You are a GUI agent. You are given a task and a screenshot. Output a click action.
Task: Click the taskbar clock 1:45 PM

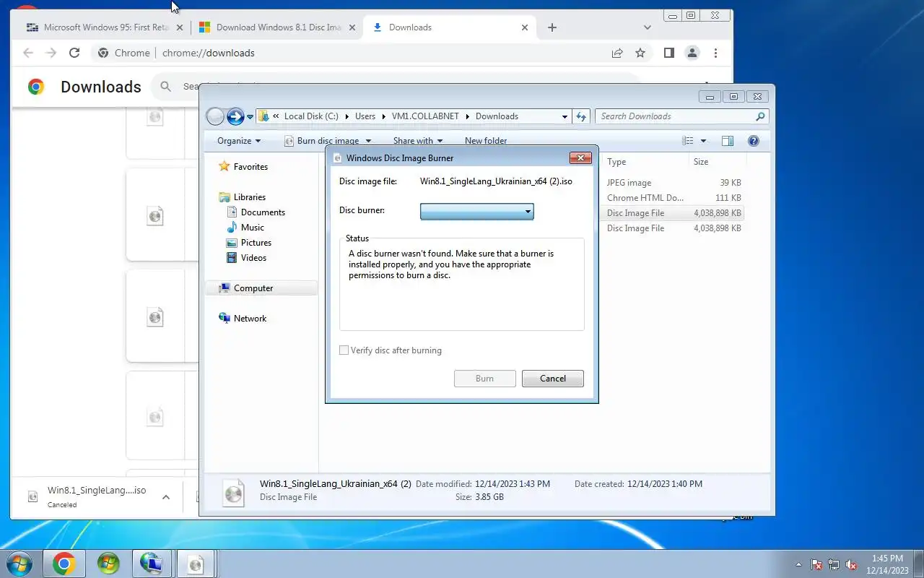[x=887, y=564]
